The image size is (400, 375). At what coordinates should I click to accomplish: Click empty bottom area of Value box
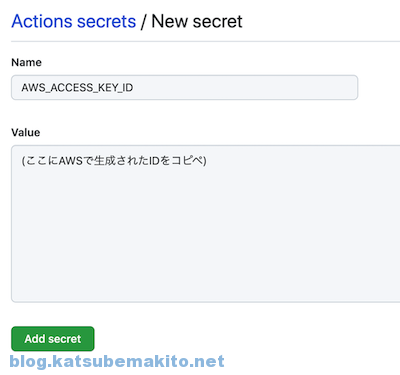(206, 260)
